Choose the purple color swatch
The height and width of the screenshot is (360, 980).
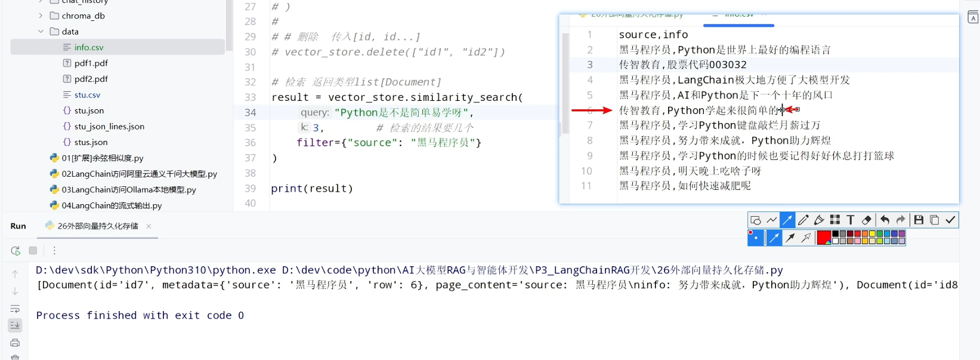pos(902,234)
